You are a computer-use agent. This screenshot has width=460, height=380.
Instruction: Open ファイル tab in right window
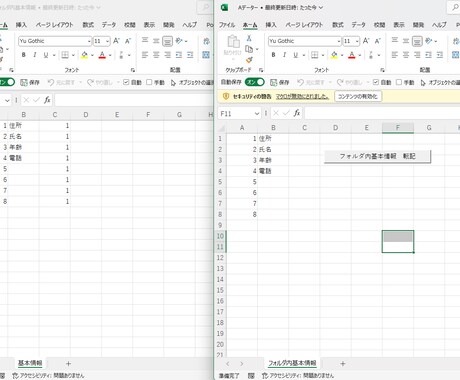point(227,25)
